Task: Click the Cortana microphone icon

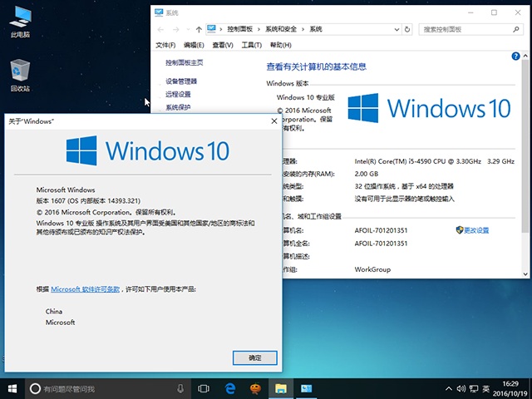Action: [180, 388]
